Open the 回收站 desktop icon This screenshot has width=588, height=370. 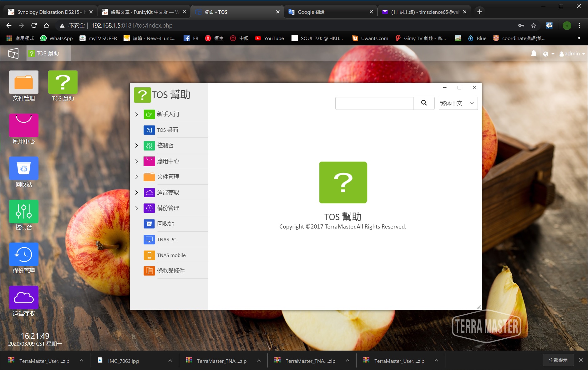click(24, 168)
